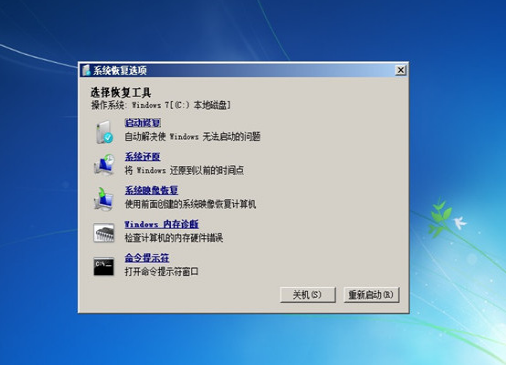Open the 启动修复 link
The image size is (506, 365).
coord(143,123)
